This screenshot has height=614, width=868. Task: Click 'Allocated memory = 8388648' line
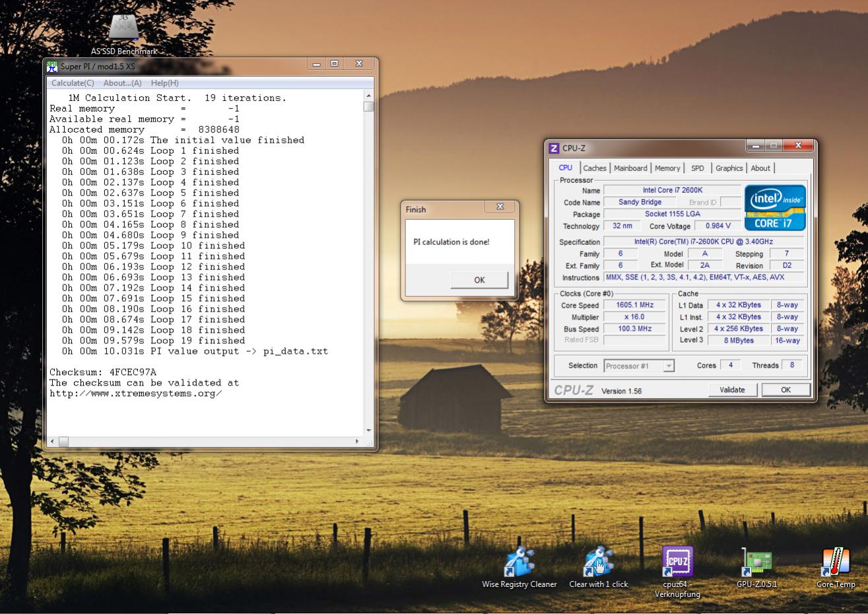145,129
